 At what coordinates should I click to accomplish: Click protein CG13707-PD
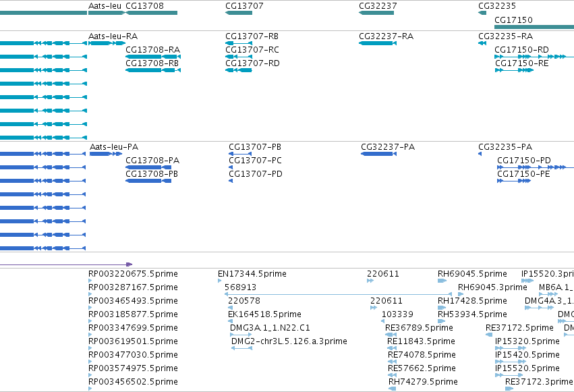256,174
